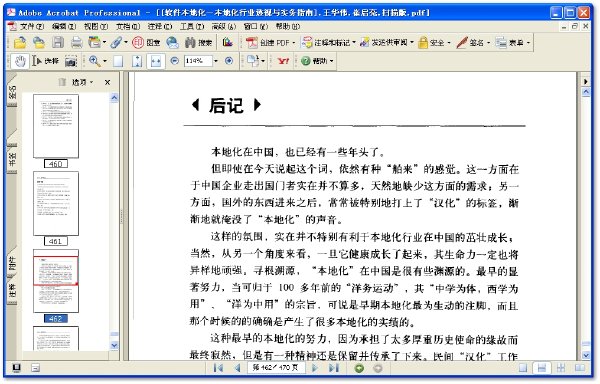This screenshot has width=600, height=384.
Task: Switch to Single Page layout
Action: pyautogui.click(x=523, y=368)
